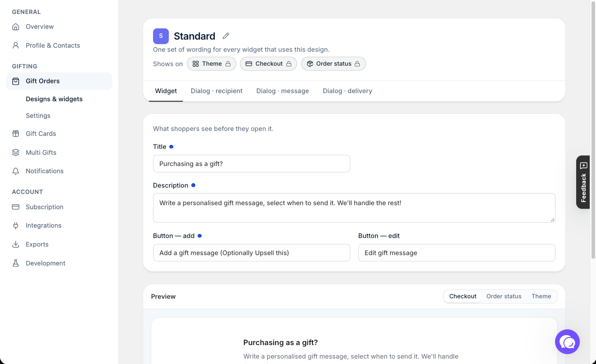Image resolution: width=596 pixels, height=364 pixels.
Task: Switch to Dialog · delivery tab
Action: click(348, 91)
